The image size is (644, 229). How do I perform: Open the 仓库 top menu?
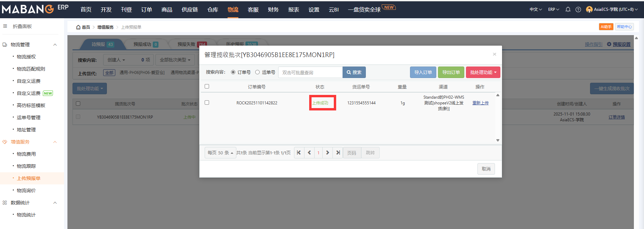coord(212,9)
